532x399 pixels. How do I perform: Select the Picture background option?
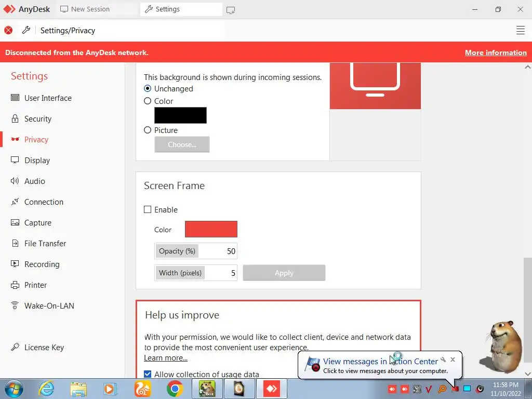click(x=148, y=130)
